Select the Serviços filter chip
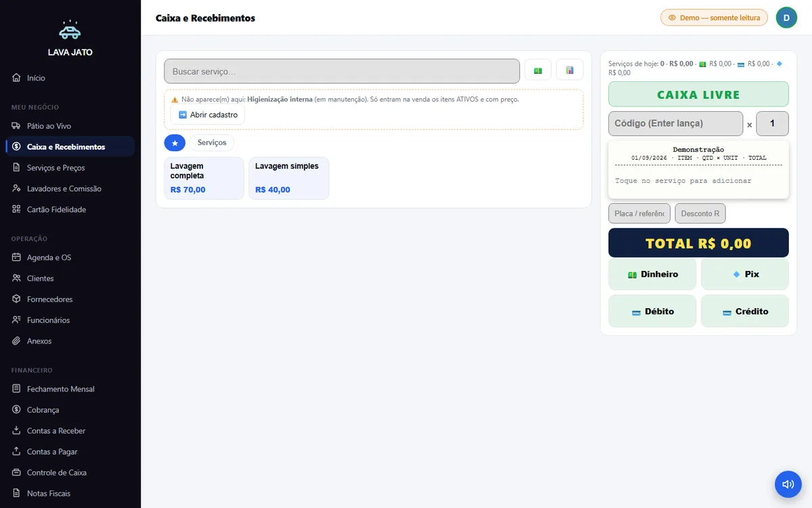812x508 pixels. 212,143
